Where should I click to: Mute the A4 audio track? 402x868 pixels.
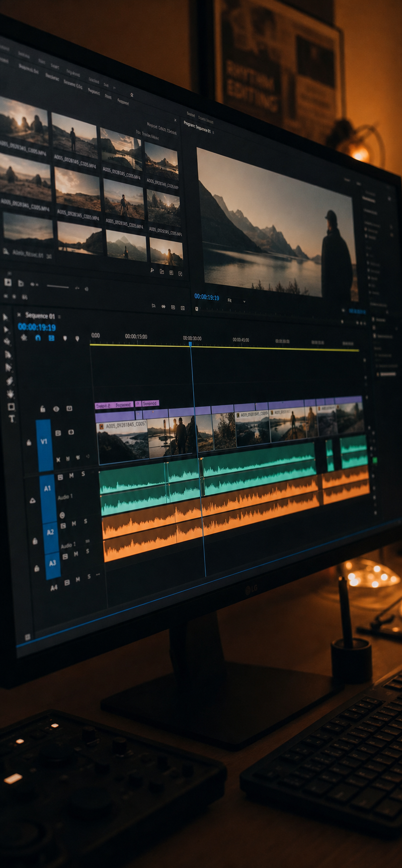click(x=78, y=579)
